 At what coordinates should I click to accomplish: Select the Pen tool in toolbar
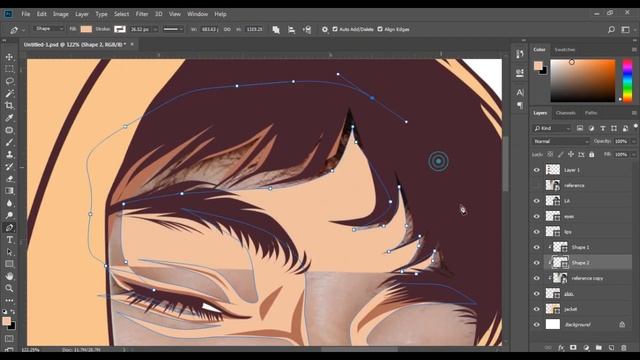pyautogui.click(x=9, y=227)
